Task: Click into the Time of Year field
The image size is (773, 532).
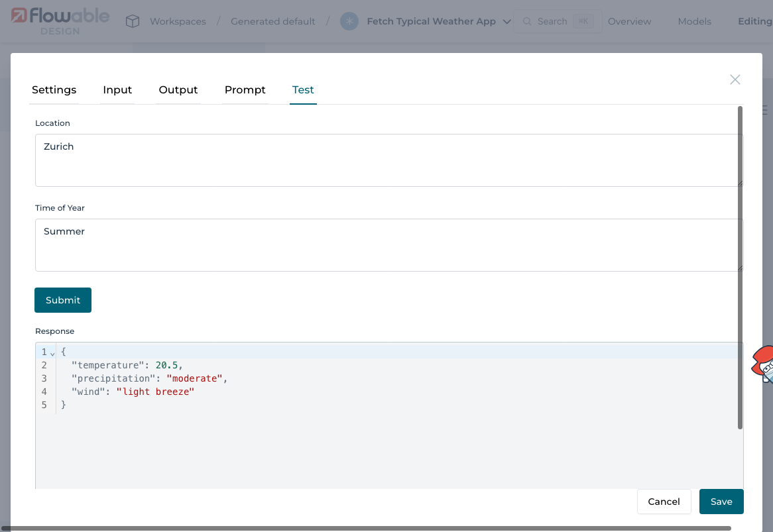Action: 388,244
